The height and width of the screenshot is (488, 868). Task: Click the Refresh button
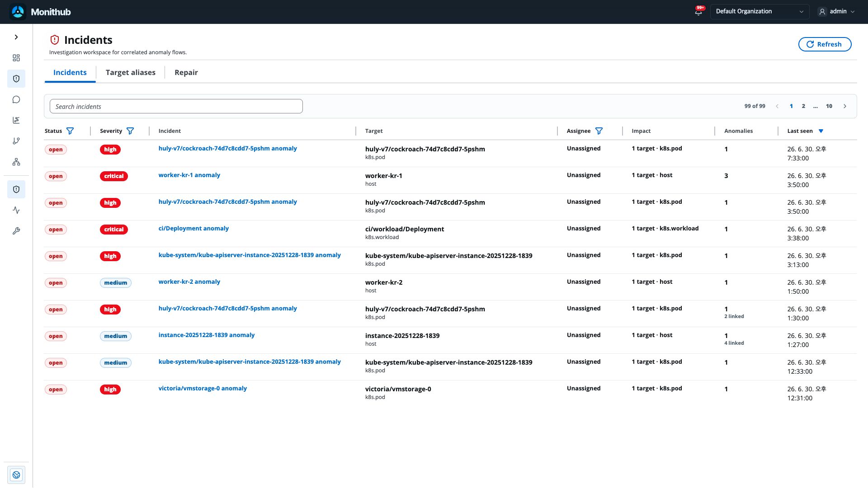pos(825,44)
